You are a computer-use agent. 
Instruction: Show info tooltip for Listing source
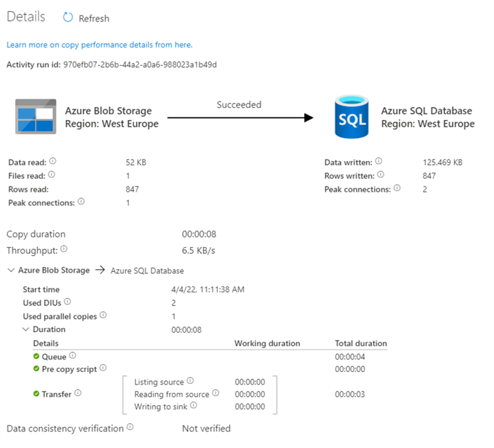[190, 380]
